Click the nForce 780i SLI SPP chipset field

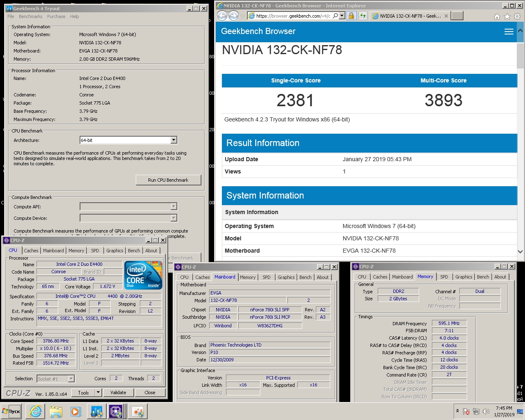[269, 310]
